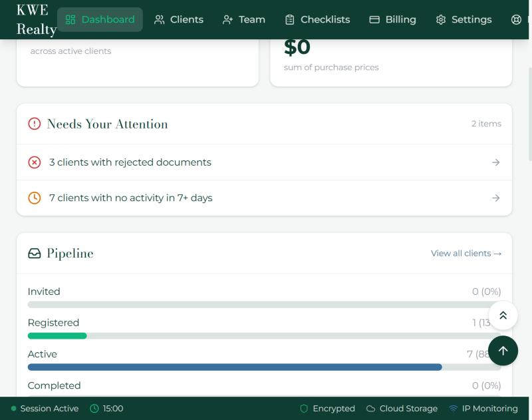Click the double-chevron collapse button

point(503,315)
